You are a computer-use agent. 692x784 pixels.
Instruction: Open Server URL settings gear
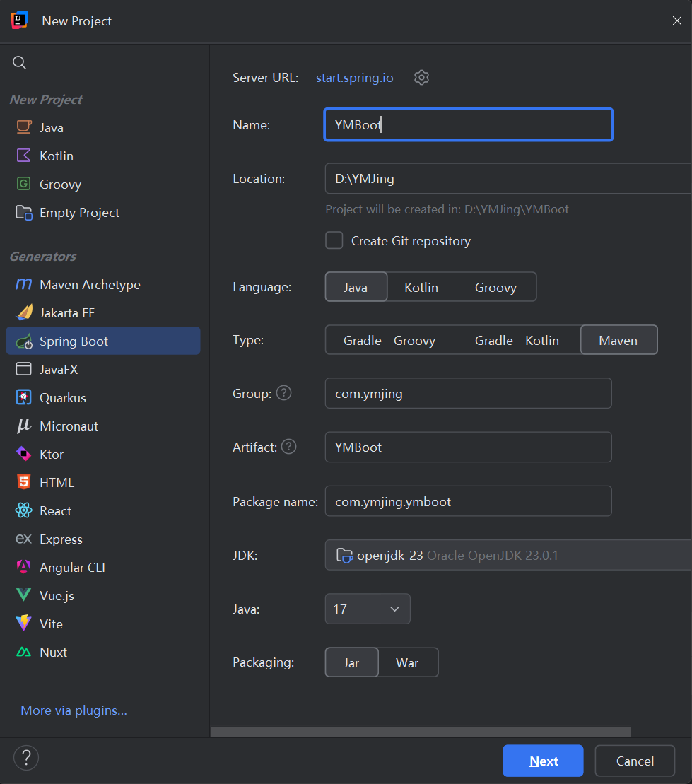pyautogui.click(x=421, y=78)
